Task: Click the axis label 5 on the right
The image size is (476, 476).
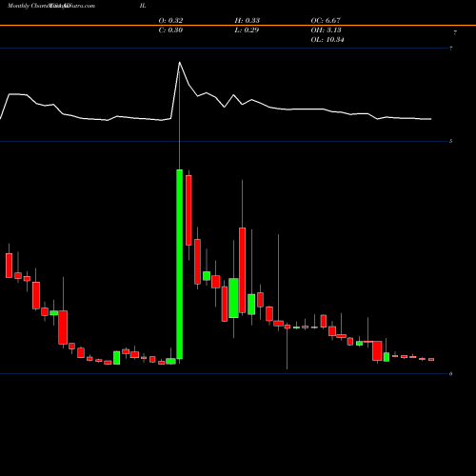Action: coord(451,141)
